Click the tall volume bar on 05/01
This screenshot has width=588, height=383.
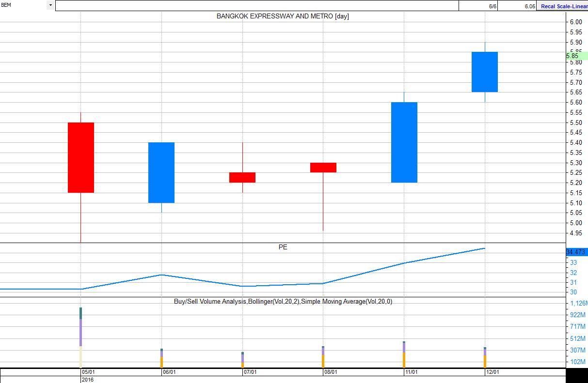pyautogui.click(x=81, y=337)
